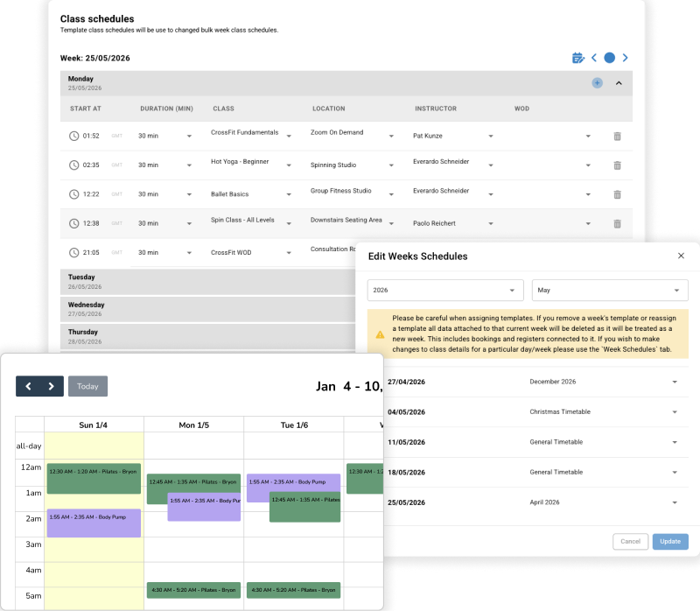This screenshot has width=700, height=611.
Task: Open Monday 12:45 AM Pilates Bryon event
Action: tap(193, 482)
